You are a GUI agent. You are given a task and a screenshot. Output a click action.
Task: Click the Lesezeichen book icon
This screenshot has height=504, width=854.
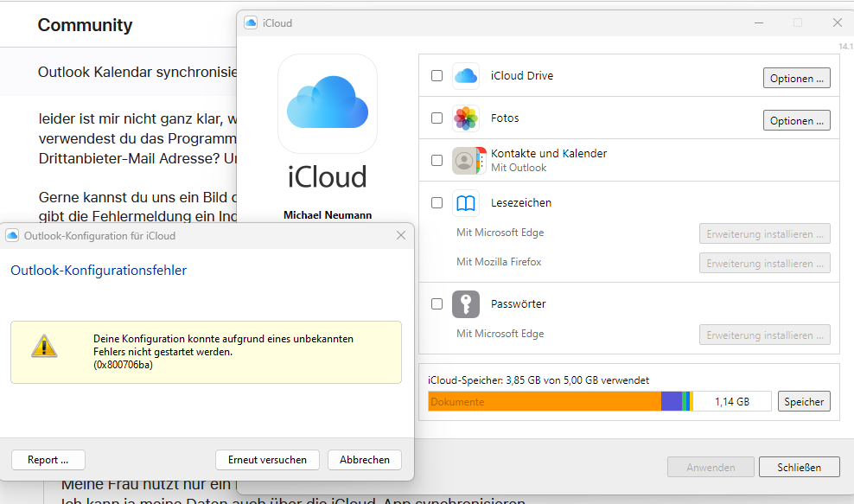point(466,203)
